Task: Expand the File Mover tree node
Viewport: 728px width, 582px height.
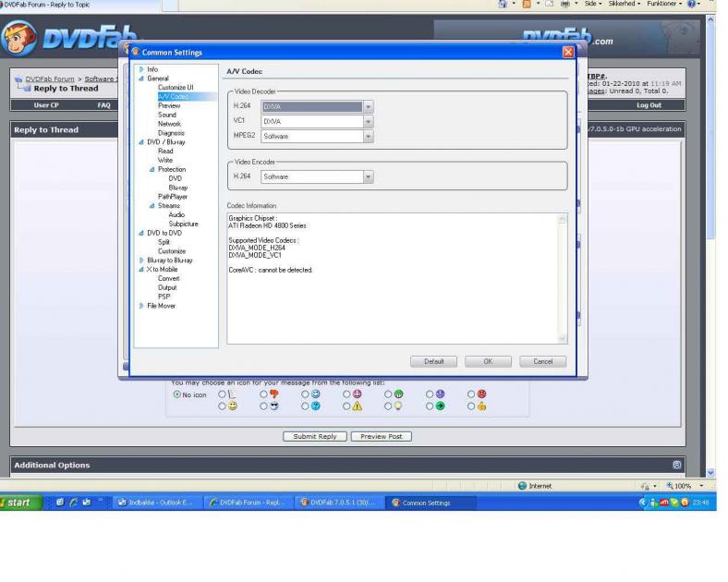Action: (141, 306)
